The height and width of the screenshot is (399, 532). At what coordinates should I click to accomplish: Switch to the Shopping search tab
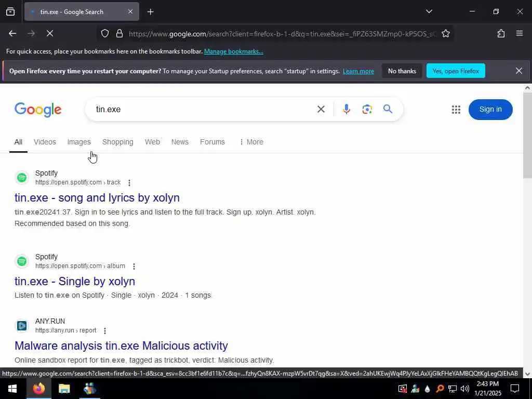(118, 142)
